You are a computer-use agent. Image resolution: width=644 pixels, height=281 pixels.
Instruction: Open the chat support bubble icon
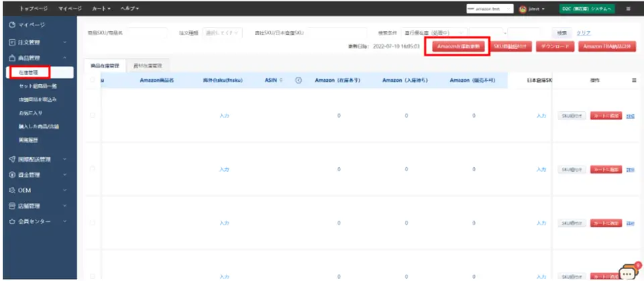click(x=627, y=272)
